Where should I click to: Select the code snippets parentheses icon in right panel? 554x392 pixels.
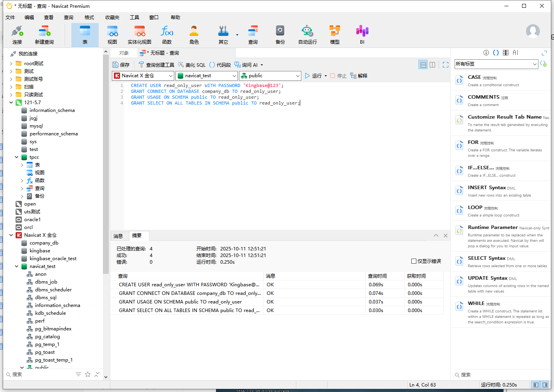496,53
